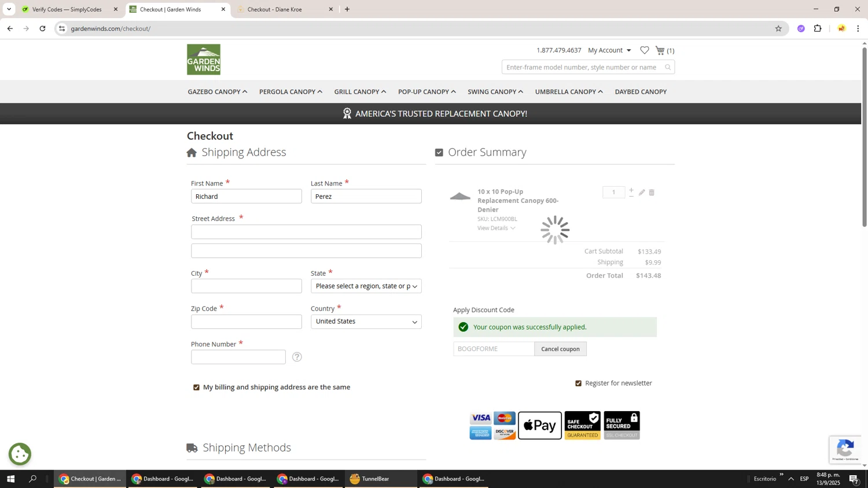Click the ESP language indicator
Viewport: 868px width, 488px height.
(x=804, y=479)
